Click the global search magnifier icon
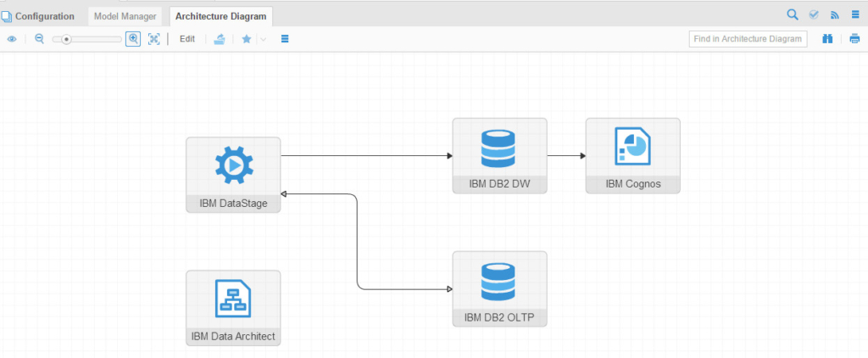 click(x=793, y=15)
